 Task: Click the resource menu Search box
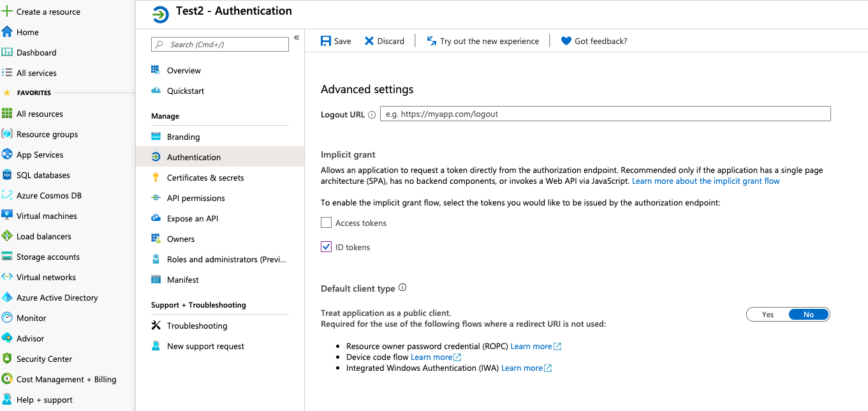pyautogui.click(x=220, y=45)
